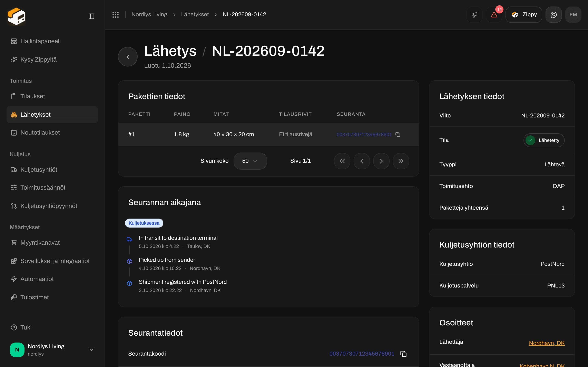Jump to last page of packages
The image size is (588, 367).
tap(401, 161)
